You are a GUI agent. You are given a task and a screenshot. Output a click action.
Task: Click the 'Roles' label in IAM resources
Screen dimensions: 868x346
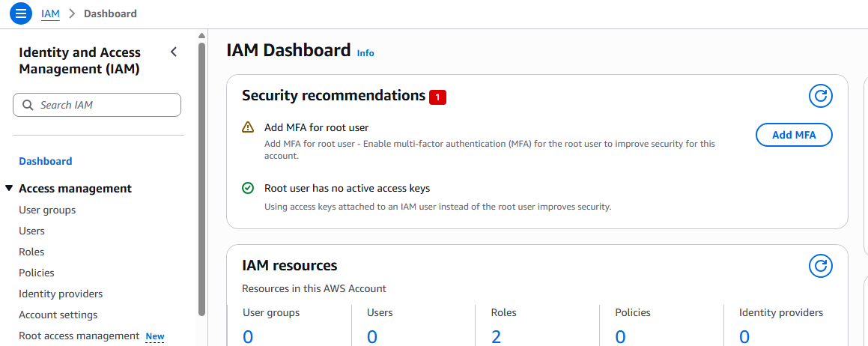(x=504, y=313)
